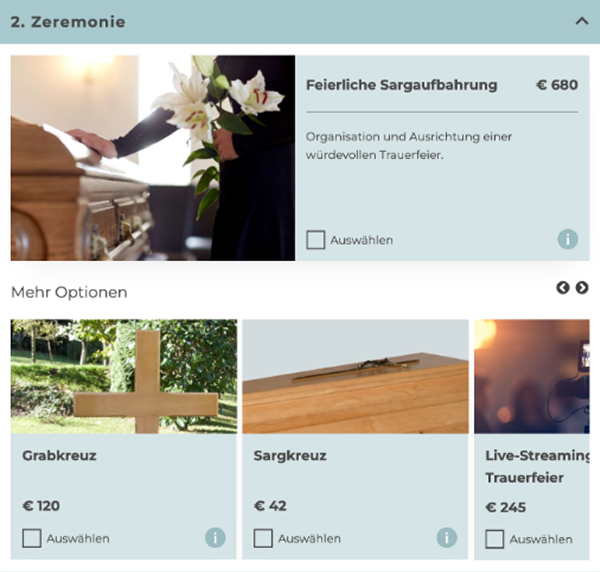The image size is (600, 572).
Task: Enable the Live-Streaming Trauerfeier checkbox
Action: [495, 539]
